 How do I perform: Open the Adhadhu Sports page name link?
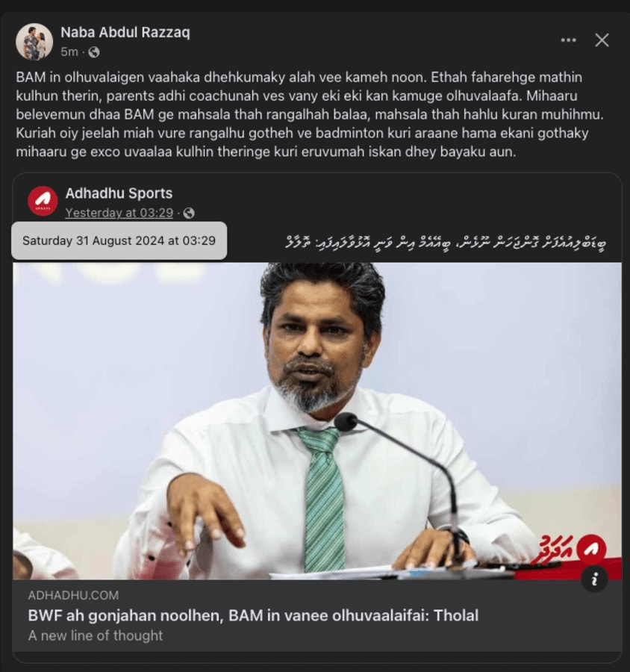point(119,193)
